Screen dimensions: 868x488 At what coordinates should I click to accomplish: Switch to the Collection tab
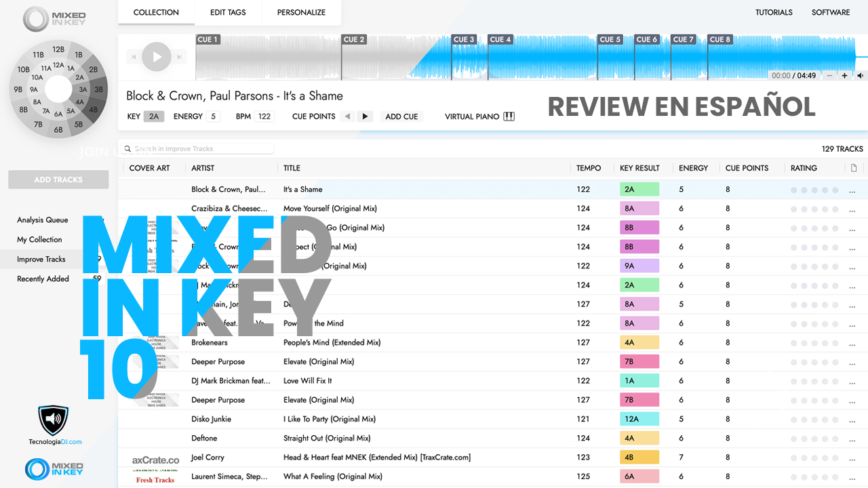tap(156, 12)
